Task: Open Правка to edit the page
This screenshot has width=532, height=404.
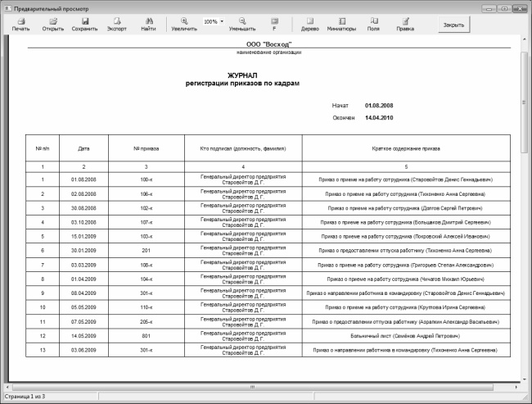Action: click(x=405, y=23)
